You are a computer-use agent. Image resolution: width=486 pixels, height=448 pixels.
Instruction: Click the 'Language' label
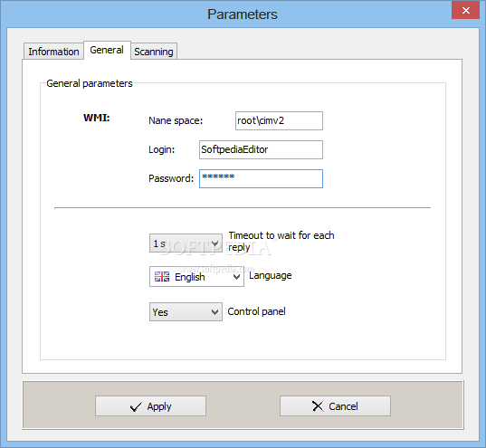click(271, 275)
